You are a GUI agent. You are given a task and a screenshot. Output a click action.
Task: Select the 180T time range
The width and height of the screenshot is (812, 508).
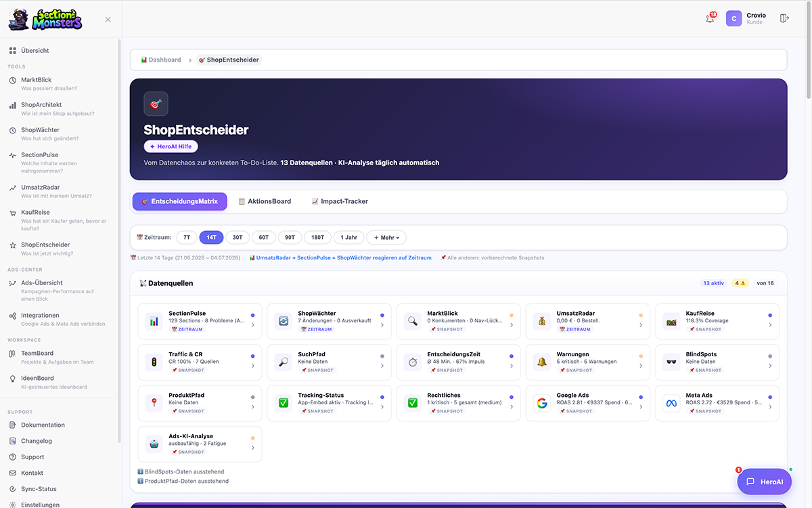tap(317, 238)
